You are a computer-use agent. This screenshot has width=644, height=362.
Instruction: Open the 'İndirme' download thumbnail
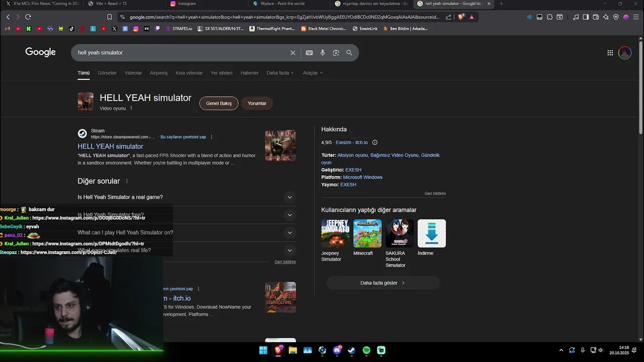[x=432, y=233]
